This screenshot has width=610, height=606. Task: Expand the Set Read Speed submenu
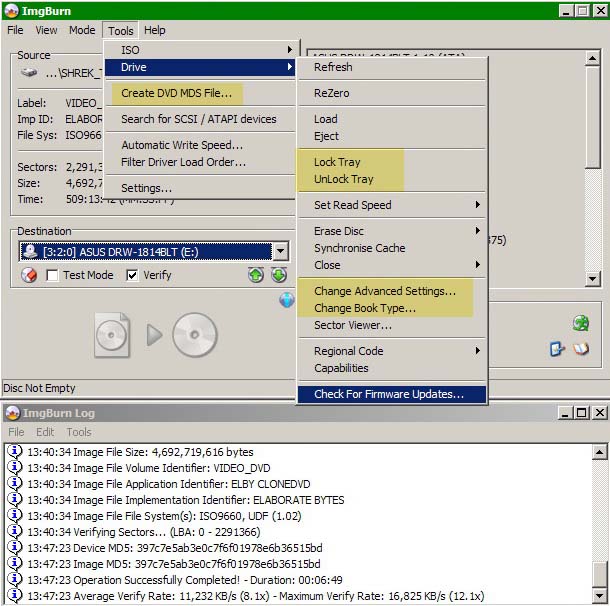tap(392, 205)
